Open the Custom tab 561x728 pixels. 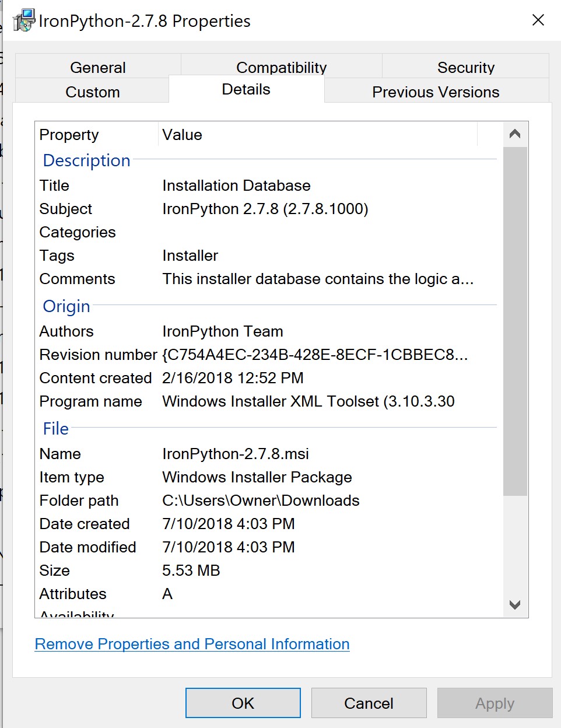[x=92, y=91]
